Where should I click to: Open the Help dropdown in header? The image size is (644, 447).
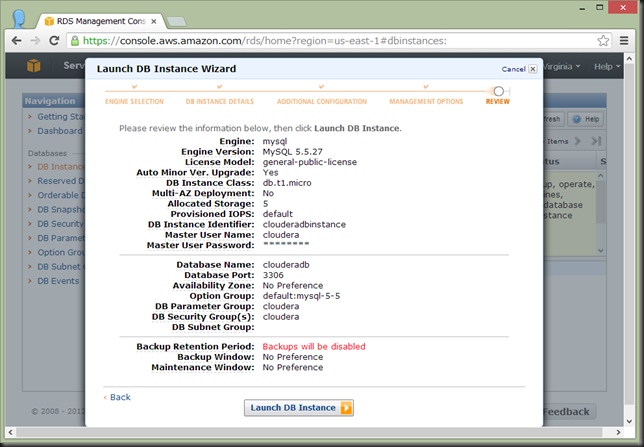607,67
